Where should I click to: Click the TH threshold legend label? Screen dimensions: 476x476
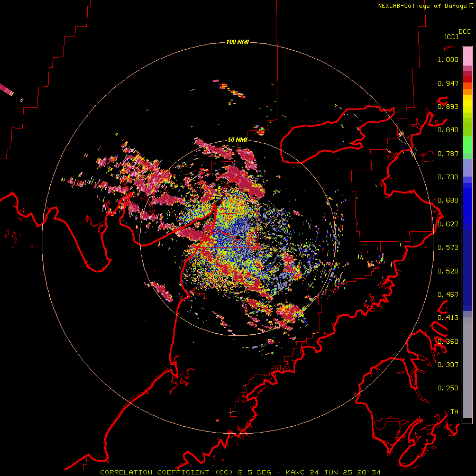coord(454,411)
